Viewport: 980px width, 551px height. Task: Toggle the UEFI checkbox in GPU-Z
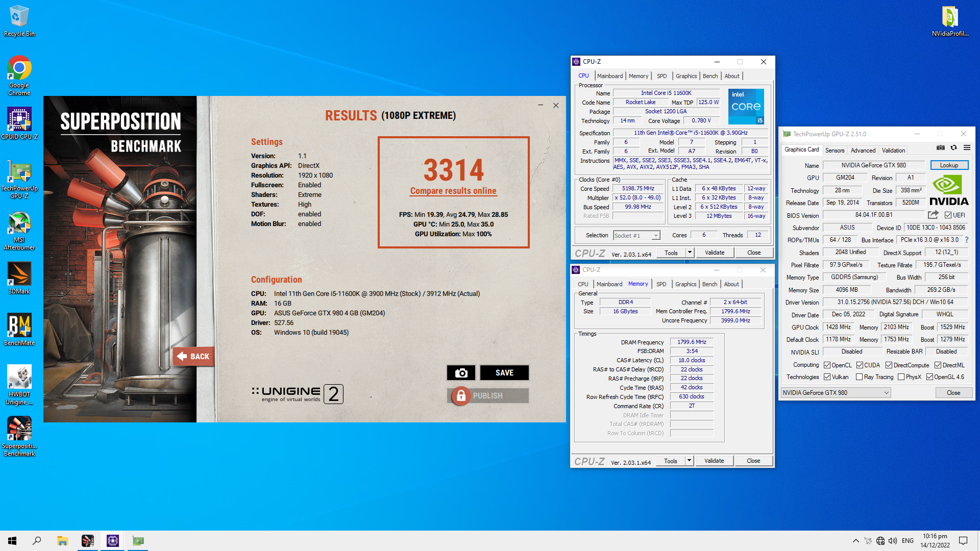click(948, 215)
